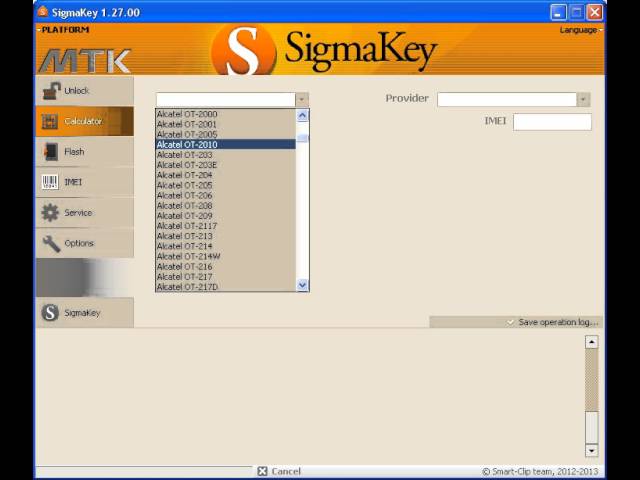
Task: Click the IMEI input field
Action: pyautogui.click(x=552, y=122)
